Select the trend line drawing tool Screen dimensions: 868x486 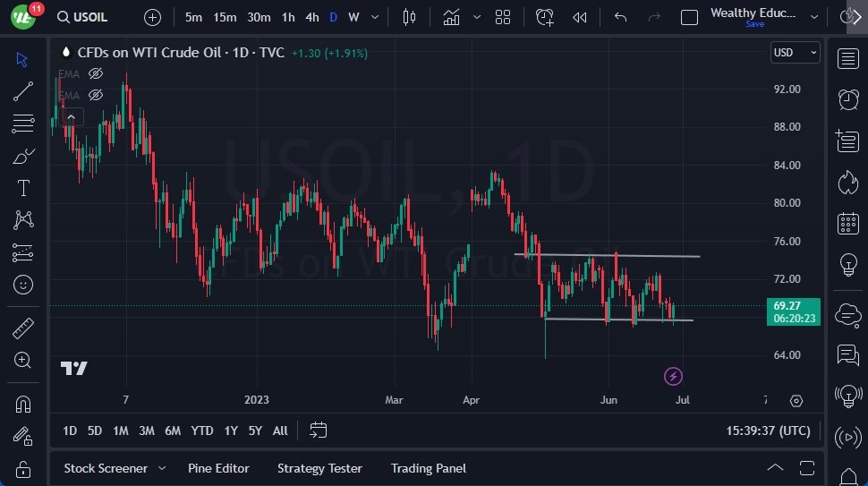point(23,90)
